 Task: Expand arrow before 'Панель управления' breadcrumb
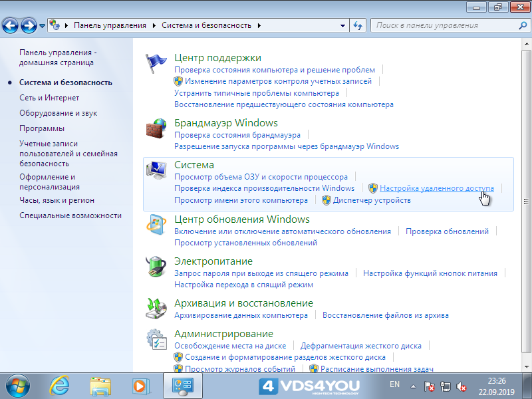click(66, 25)
